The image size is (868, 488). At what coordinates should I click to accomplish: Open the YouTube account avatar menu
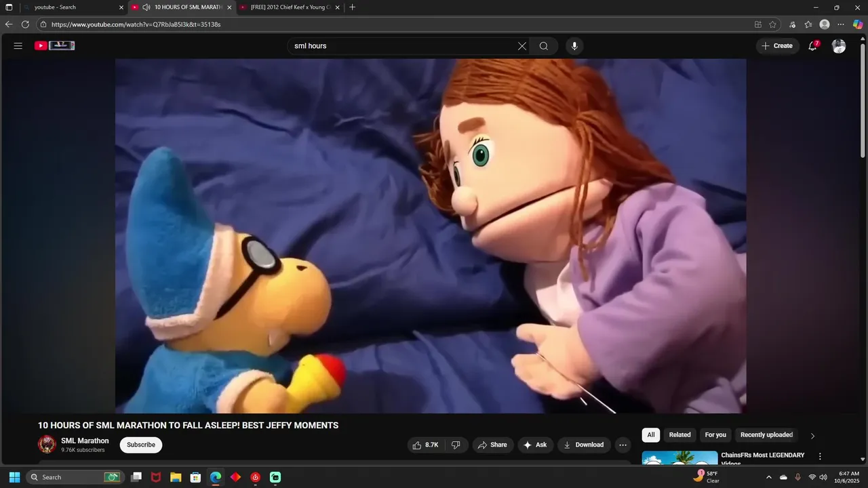[839, 46]
